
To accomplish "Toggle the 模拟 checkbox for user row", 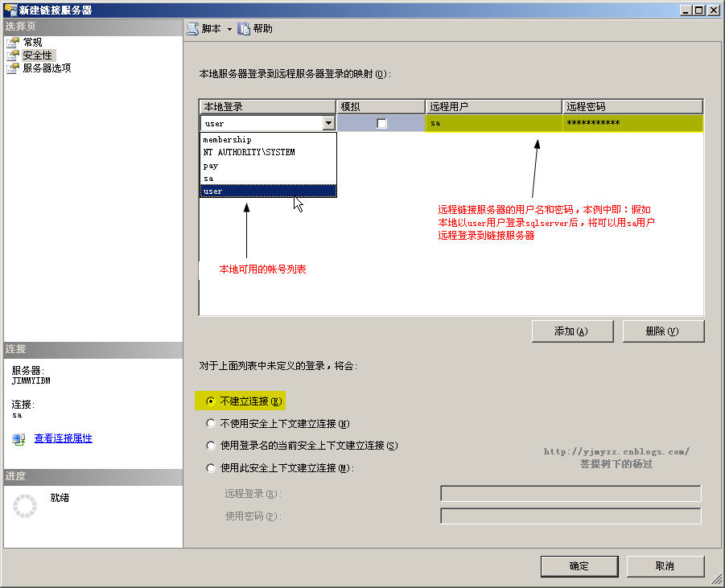I will tap(381, 123).
